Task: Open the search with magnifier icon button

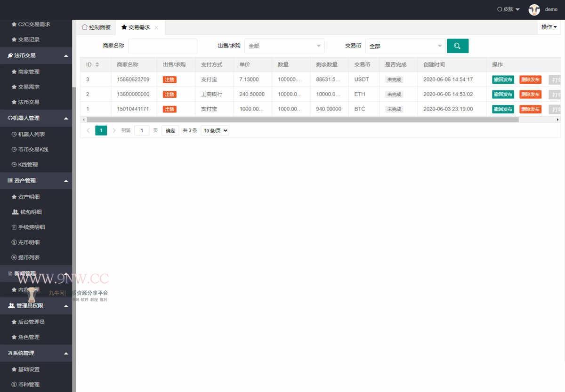Action: (457, 46)
